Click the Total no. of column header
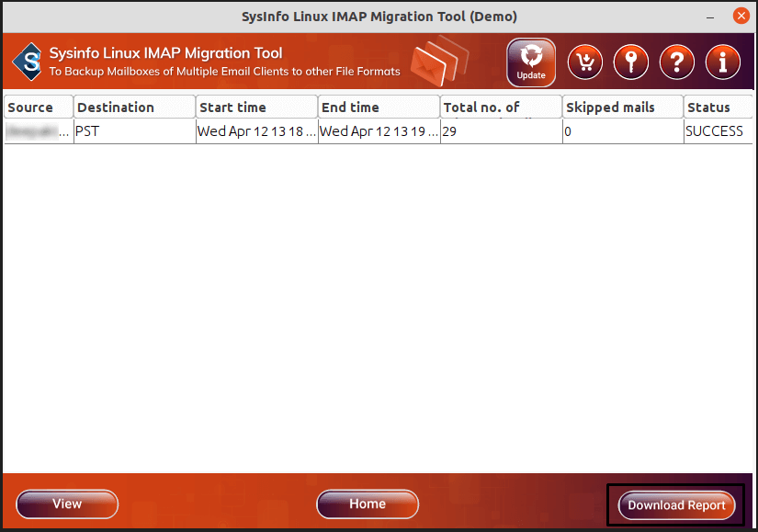Screen dimensions: 758x532 pos(502,107)
